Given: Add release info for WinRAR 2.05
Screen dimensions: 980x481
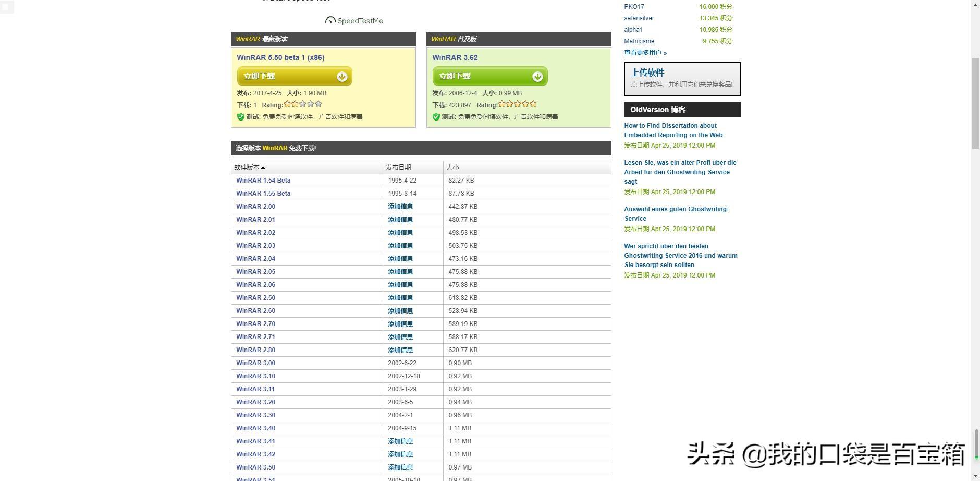Looking at the screenshot, I should pos(400,272).
